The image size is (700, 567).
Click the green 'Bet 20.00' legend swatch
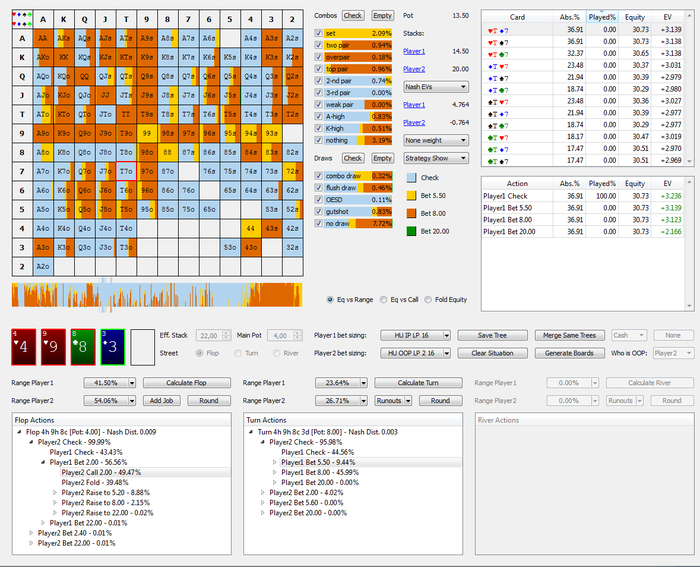tap(411, 231)
